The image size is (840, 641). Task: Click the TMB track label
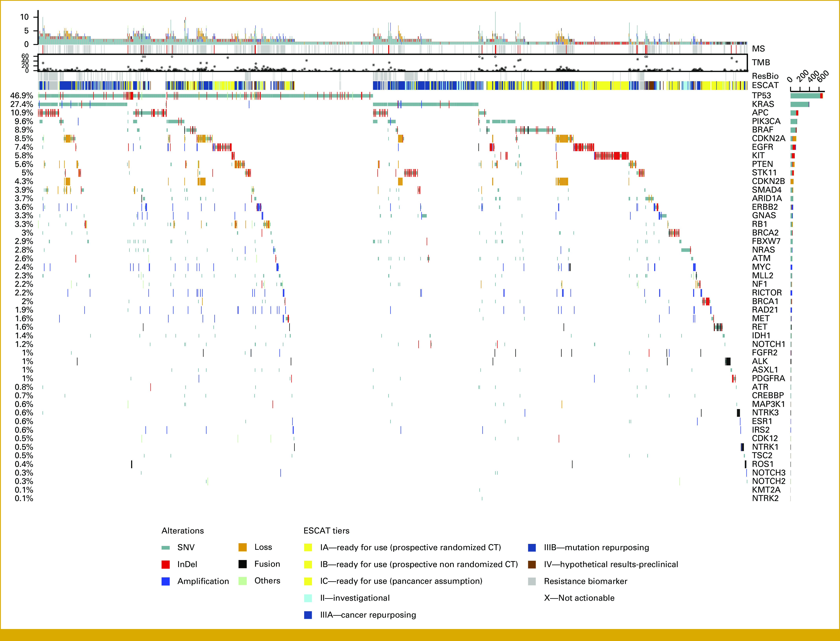761,62
